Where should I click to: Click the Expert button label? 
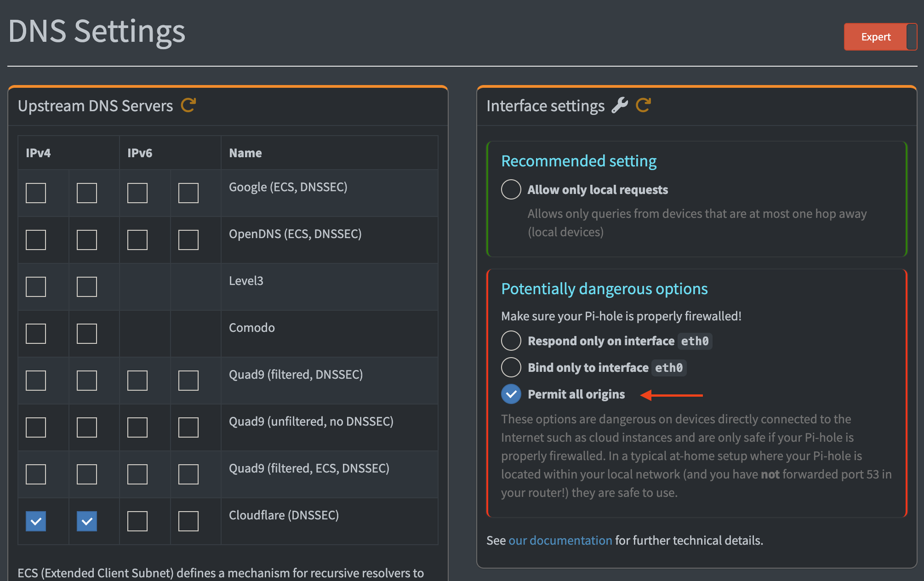(875, 37)
